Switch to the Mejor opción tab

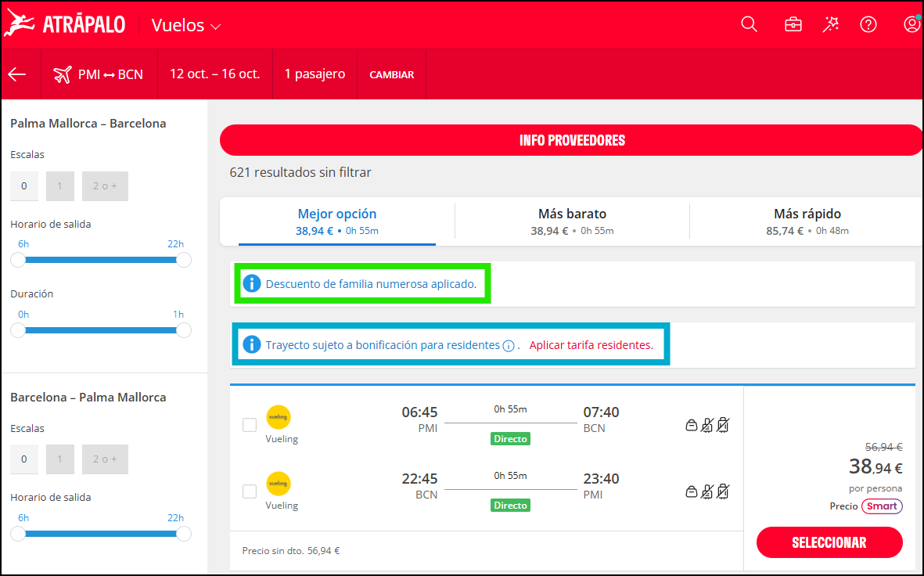coord(337,221)
